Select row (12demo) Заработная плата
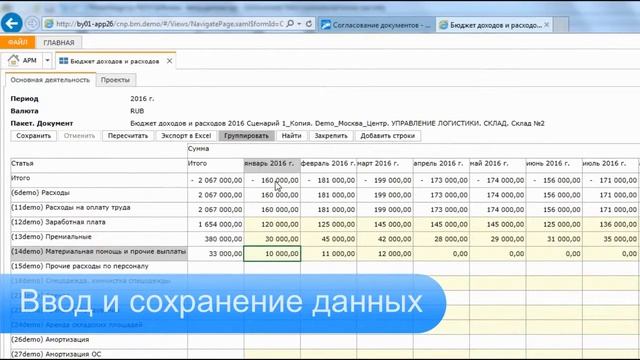 coord(99,224)
